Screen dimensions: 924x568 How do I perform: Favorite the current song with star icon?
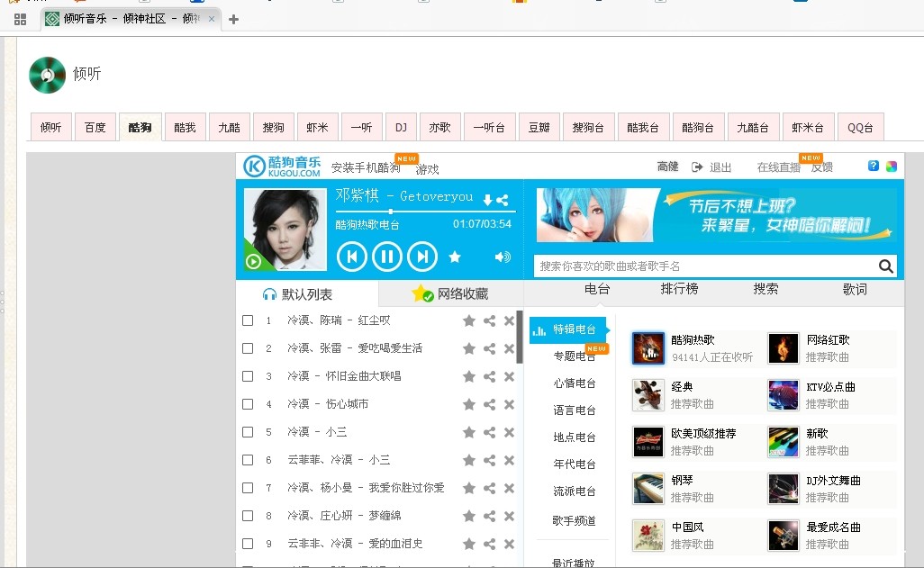455,257
